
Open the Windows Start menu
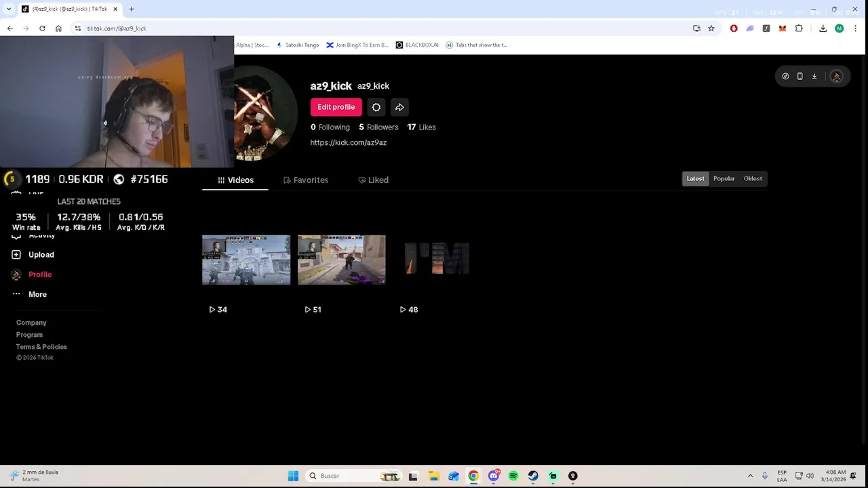point(293,476)
